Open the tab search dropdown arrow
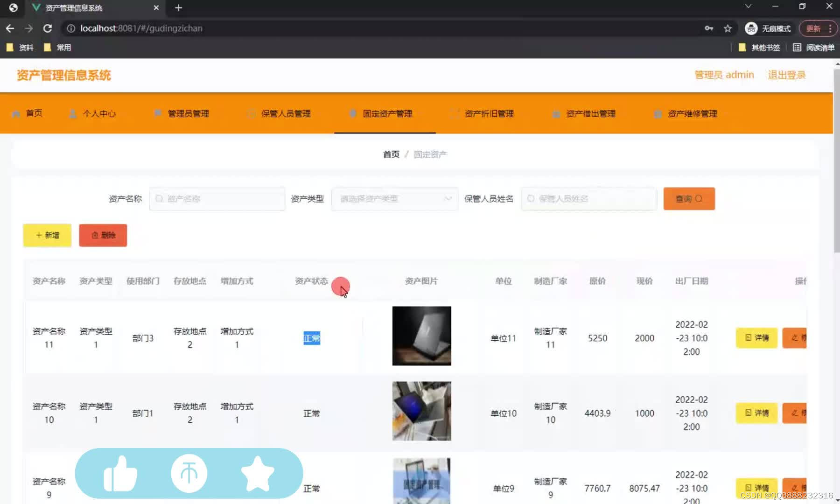The image size is (840, 504). (x=748, y=7)
